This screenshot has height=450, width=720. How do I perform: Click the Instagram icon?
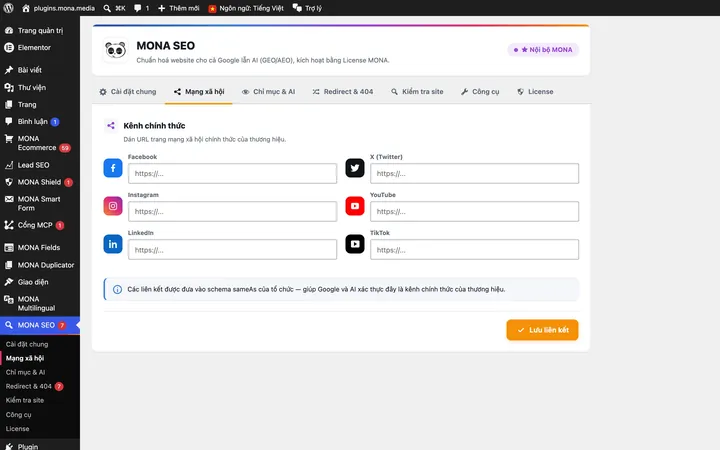[113, 206]
